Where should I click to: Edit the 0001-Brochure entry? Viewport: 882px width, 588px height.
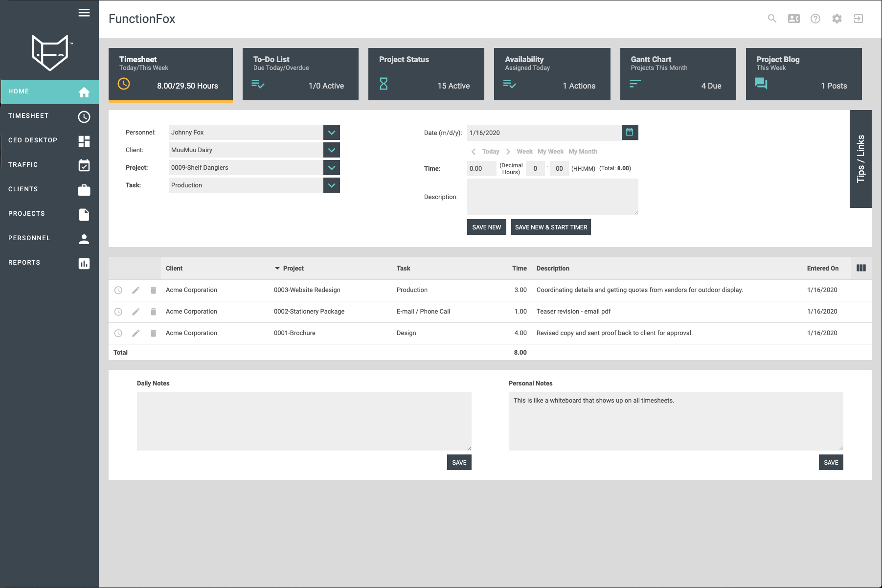point(136,333)
